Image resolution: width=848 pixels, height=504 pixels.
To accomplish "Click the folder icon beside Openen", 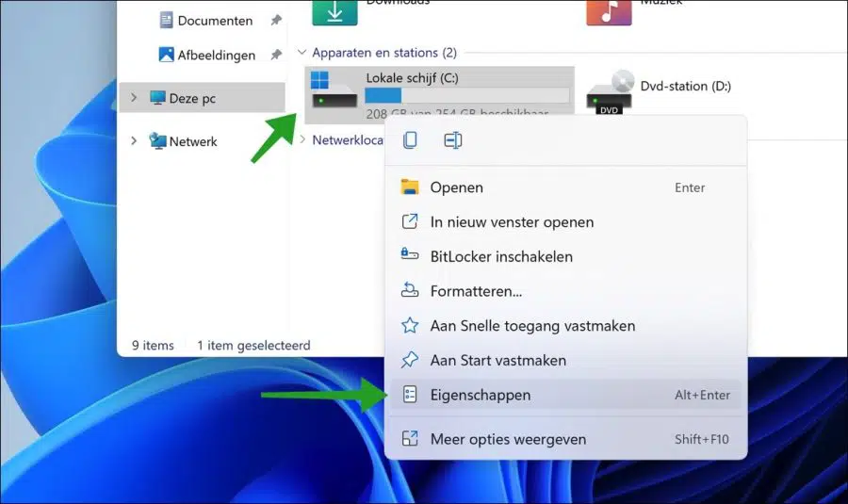I will [410, 187].
